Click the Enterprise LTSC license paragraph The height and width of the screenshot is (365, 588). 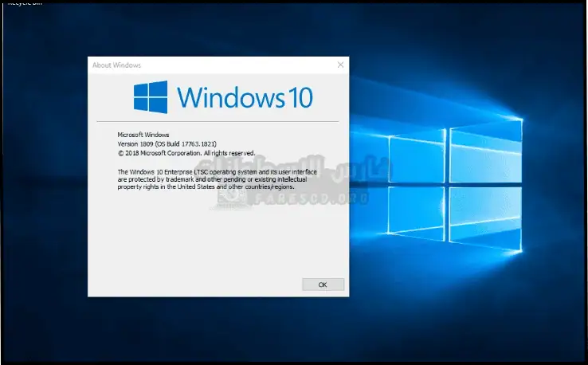[218, 179]
